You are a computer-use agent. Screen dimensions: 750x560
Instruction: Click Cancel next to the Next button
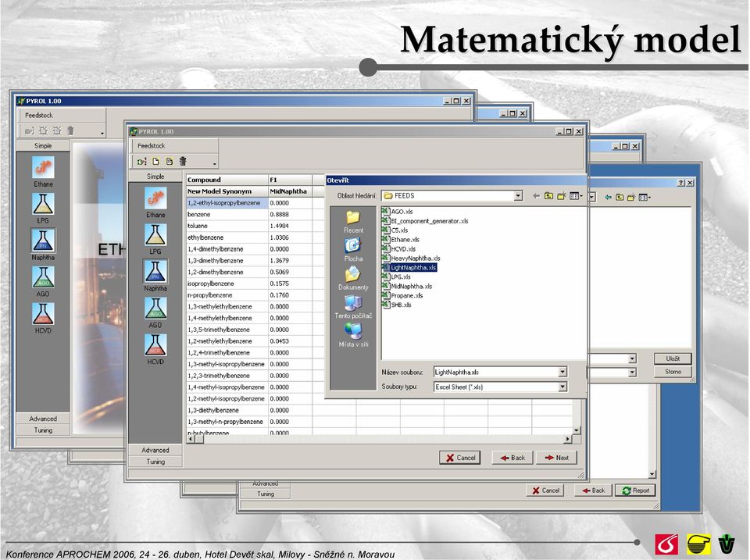[x=460, y=458]
